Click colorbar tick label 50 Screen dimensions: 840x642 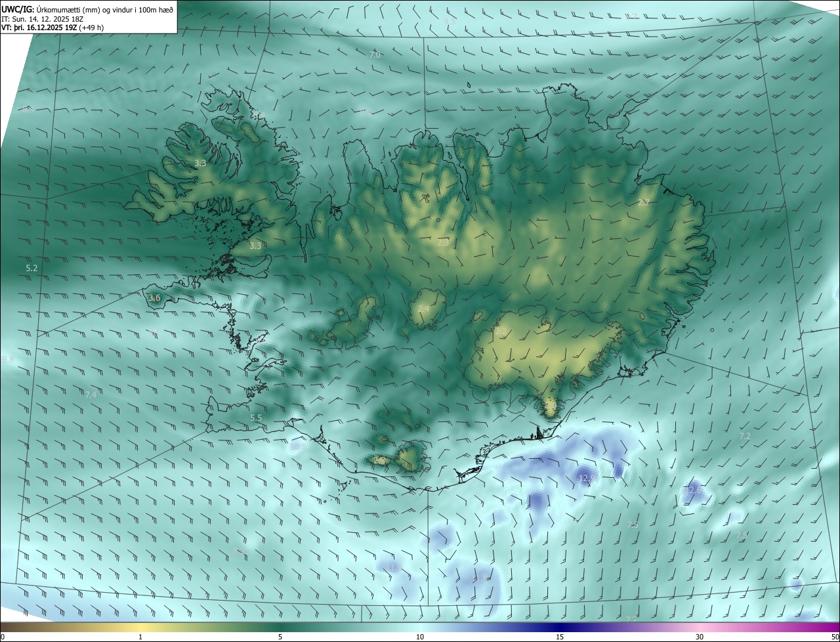[x=834, y=637]
